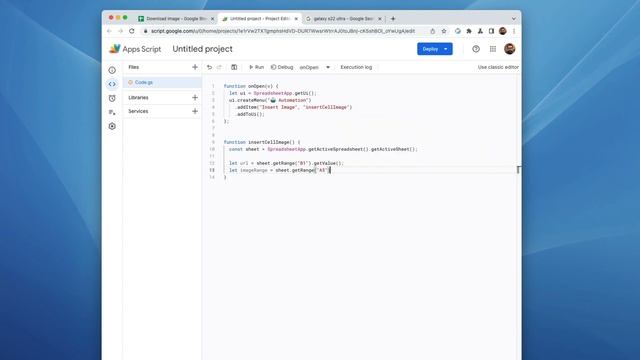
Task: Open the Chrome profile avatar in toolbar
Action: coord(503,31)
